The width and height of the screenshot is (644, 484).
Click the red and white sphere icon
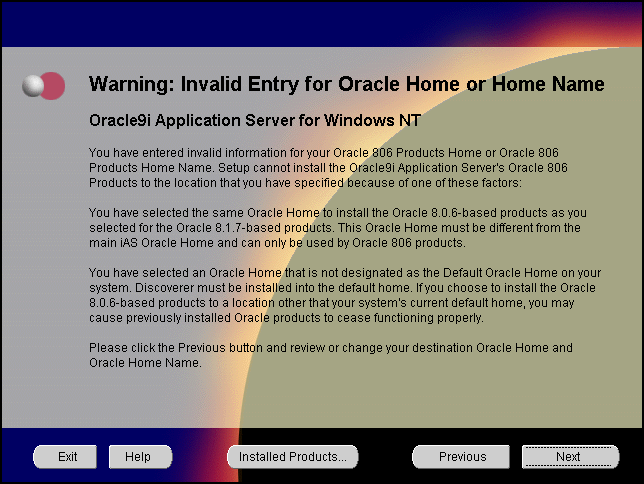click(x=44, y=85)
